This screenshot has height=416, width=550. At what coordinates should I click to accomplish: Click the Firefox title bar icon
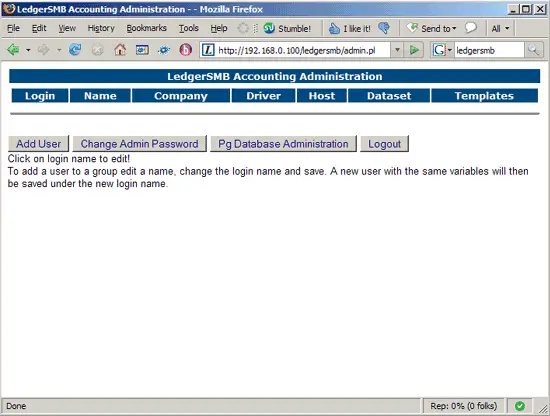(9, 9)
